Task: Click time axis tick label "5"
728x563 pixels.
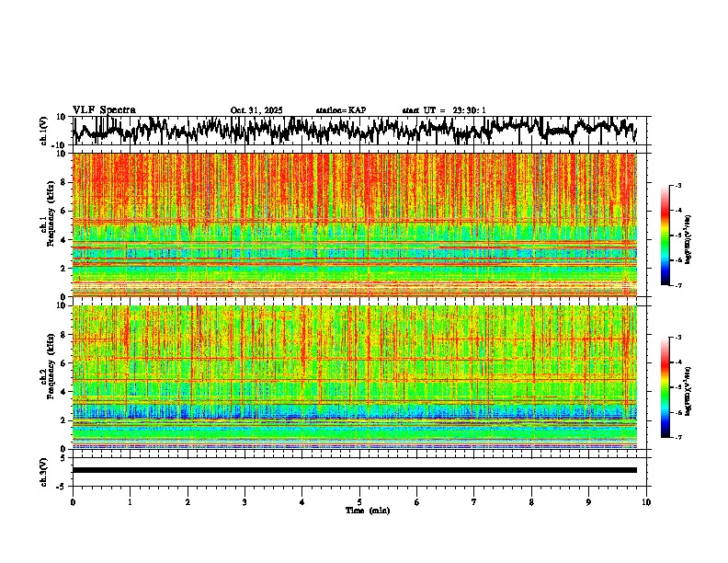Action: click(x=359, y=502)
